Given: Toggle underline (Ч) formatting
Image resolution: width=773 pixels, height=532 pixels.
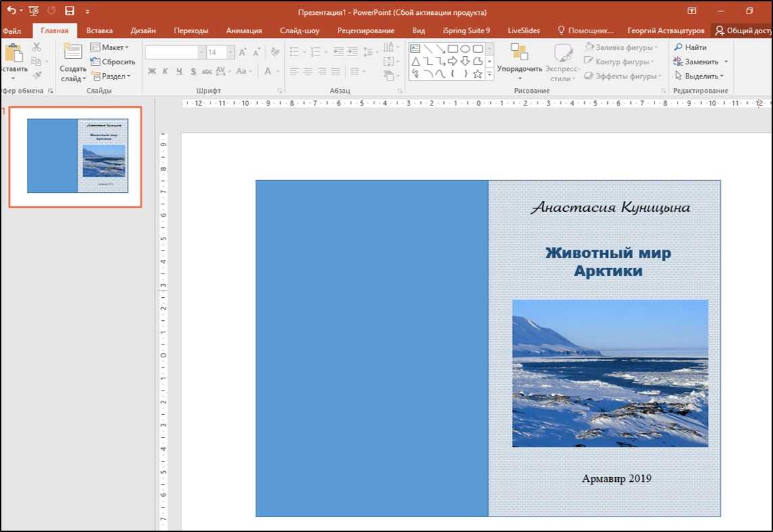Looking at the screenshot, I should pos(179,71).
